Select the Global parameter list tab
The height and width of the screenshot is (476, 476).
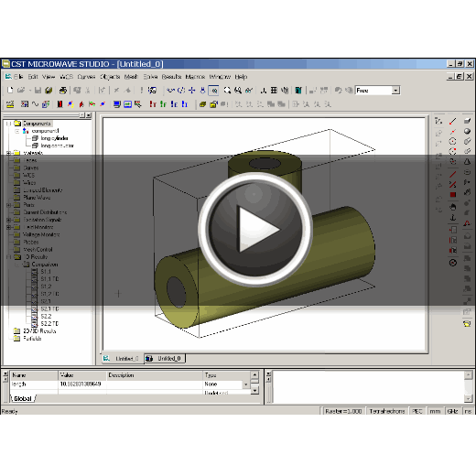(x=23, y=398)
